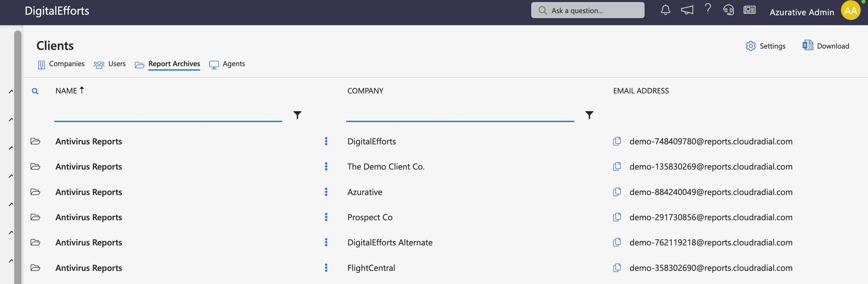Open folder icon for Prospect Co row
Viewport: 868px width, 284px height.
click(35, 217)
